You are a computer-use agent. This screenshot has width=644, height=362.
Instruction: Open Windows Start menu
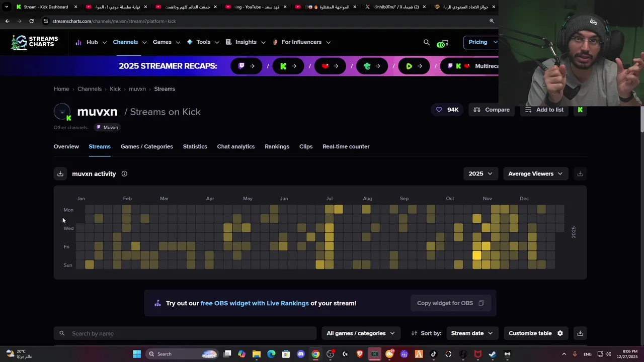point(137,354)
